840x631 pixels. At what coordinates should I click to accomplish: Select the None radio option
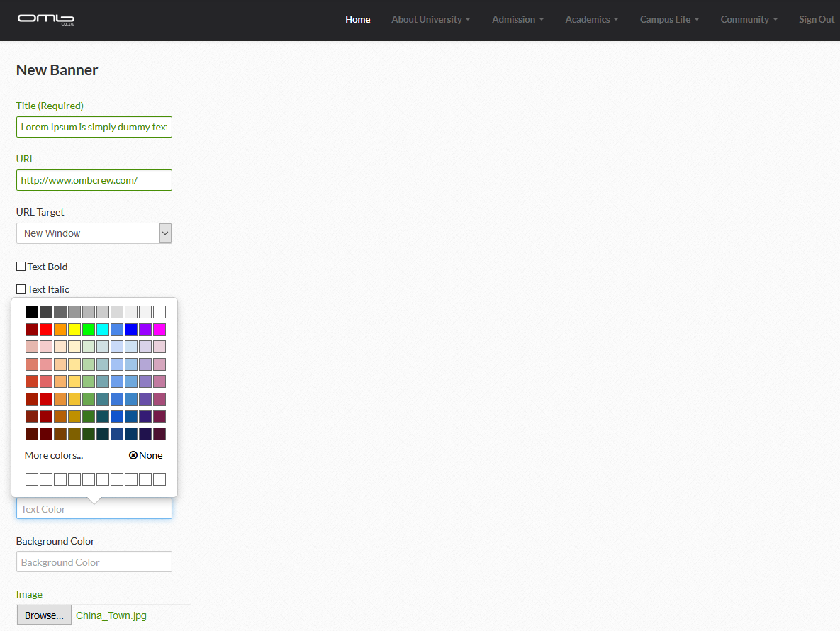133,456
